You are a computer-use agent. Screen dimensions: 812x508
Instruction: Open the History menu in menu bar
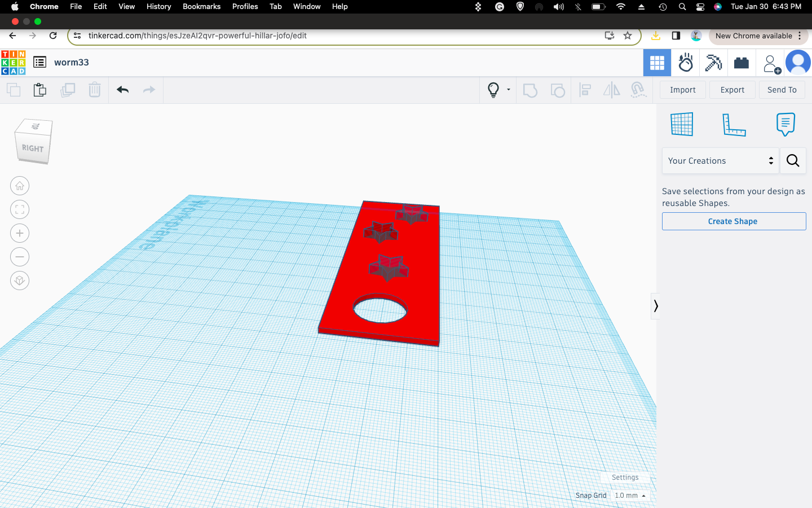coord(158,6)
